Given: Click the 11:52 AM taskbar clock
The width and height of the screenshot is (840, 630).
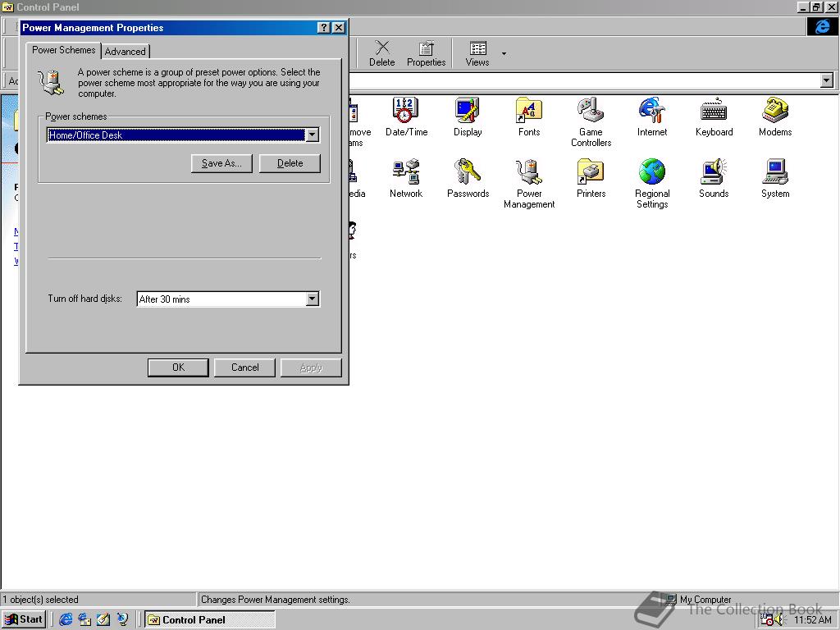Looking at the screenshot, I should (x=812, y=620).
